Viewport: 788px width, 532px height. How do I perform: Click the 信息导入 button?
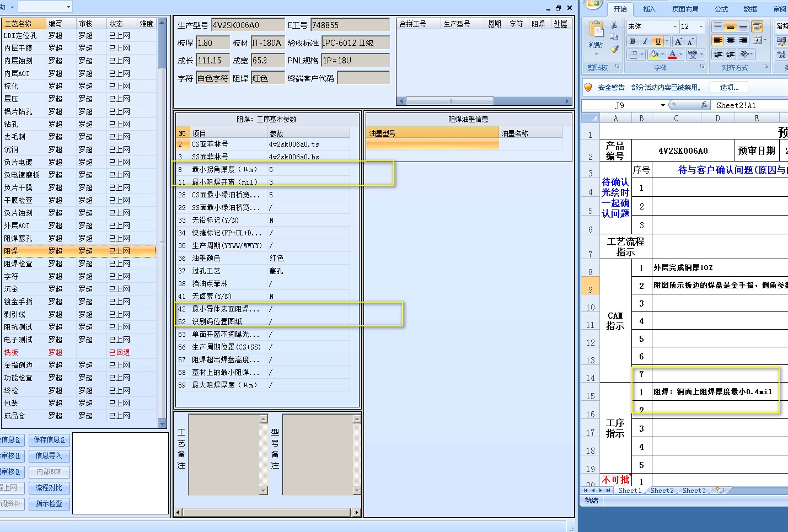click(x=49, y=455)
